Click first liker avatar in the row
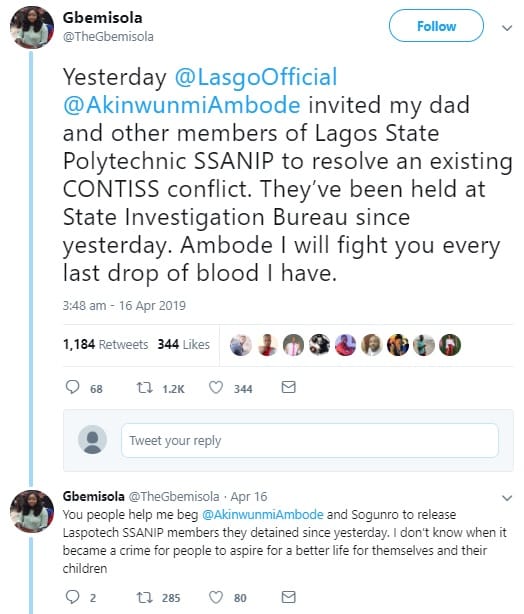 [241, 345]
